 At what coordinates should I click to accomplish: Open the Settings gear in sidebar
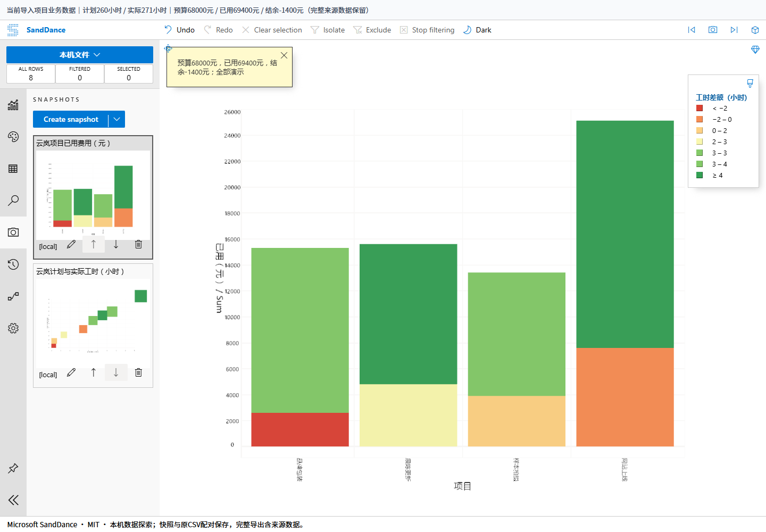click(x=13, y=328)
